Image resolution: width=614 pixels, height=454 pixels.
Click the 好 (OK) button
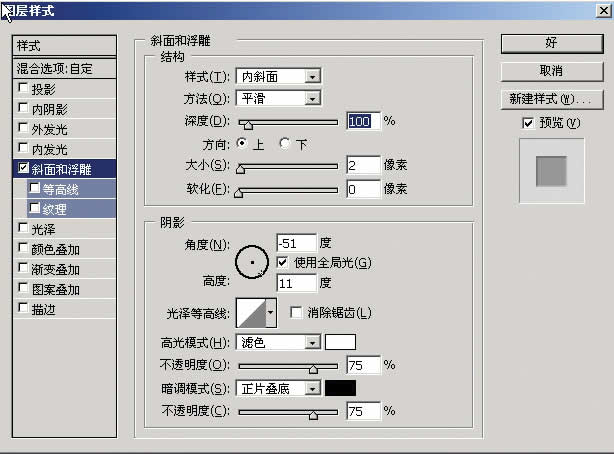[x=552, y=43]
